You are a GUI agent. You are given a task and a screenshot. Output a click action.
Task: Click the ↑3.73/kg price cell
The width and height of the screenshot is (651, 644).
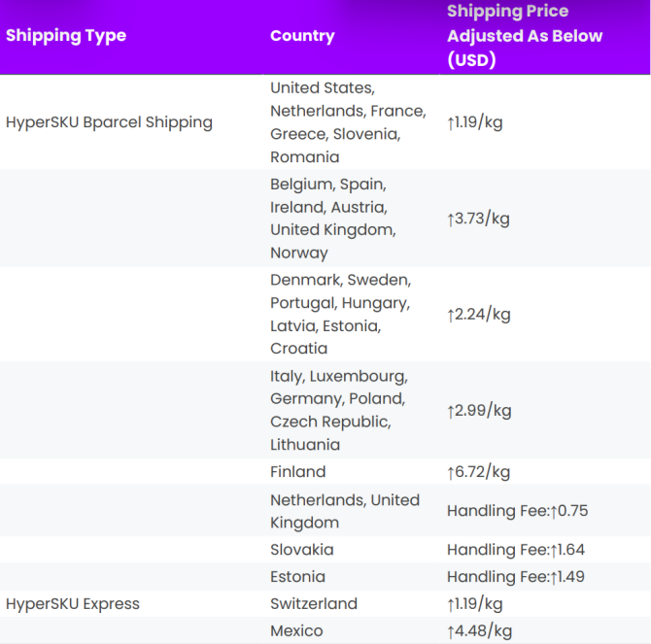pos(478,219)
